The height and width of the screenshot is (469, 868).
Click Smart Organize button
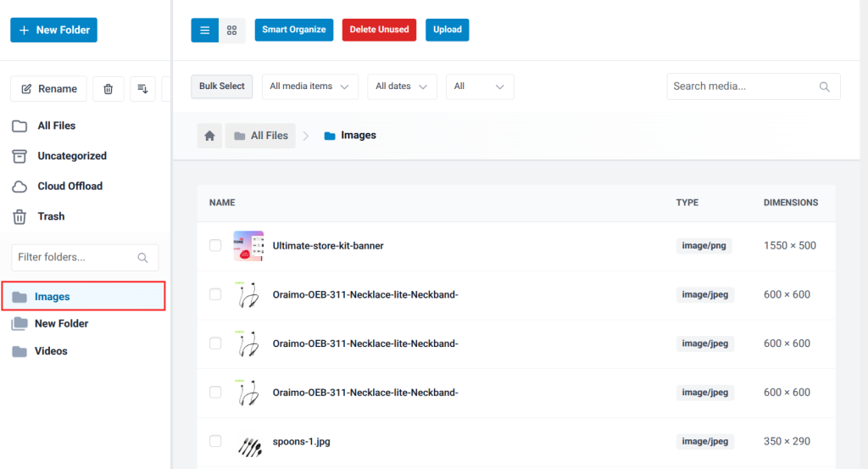(x=294, y=30)
